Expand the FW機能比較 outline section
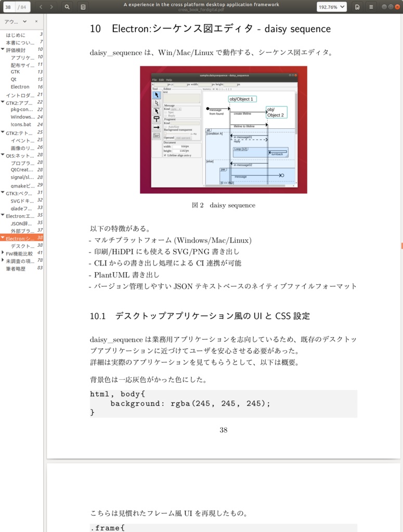 tap(3, 253)
